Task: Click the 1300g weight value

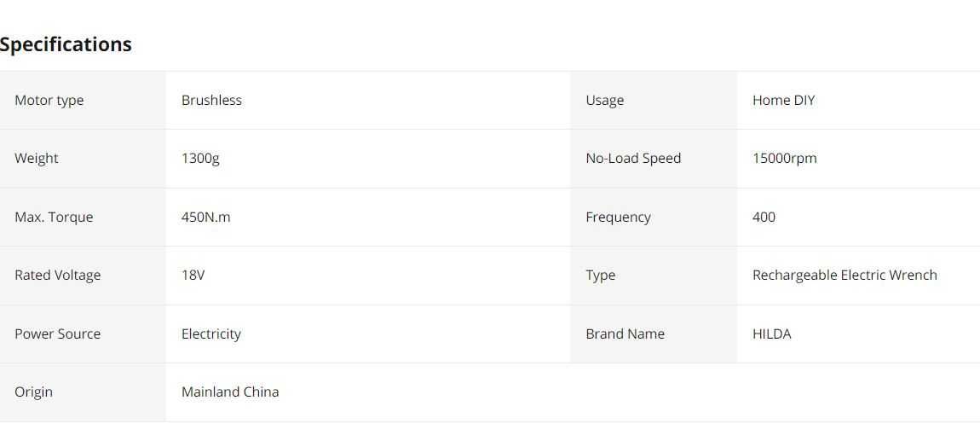Action: [x=200, y=159]
